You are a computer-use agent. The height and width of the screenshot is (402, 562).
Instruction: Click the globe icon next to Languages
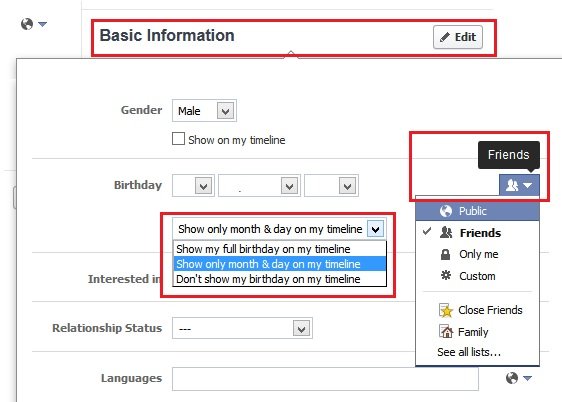pyautogui.click(x=512, y=378)
